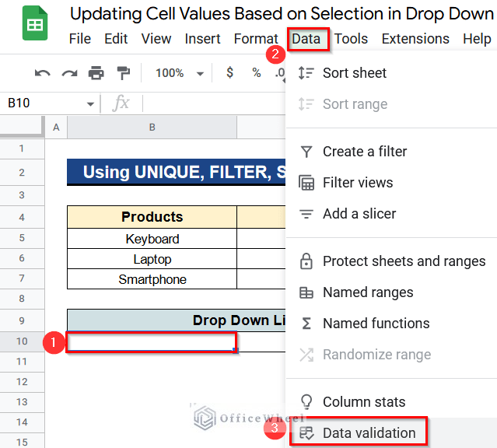Open the View menu

click(156, 39)
